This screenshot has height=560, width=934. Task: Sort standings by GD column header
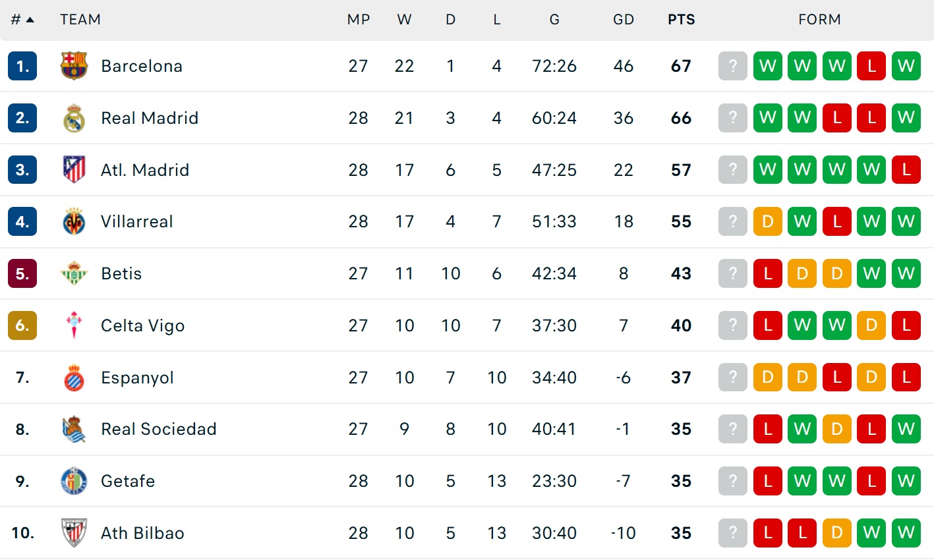click(623, 20)
